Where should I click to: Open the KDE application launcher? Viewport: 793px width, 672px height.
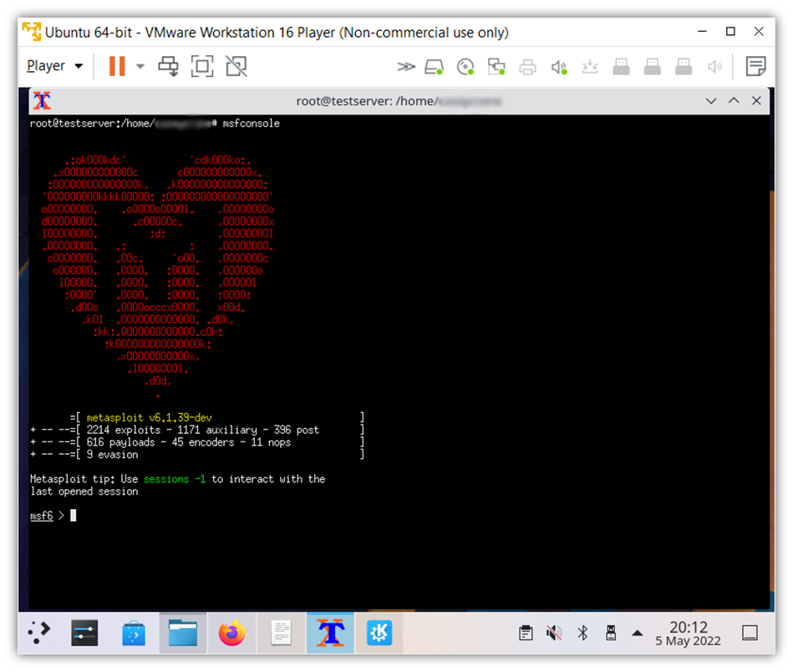point(39,633)
